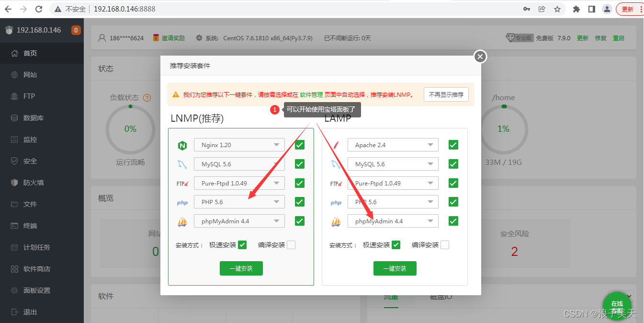Click the 软件管理 link in warning banner
This screenshot has height=323, width=644.
312,94
